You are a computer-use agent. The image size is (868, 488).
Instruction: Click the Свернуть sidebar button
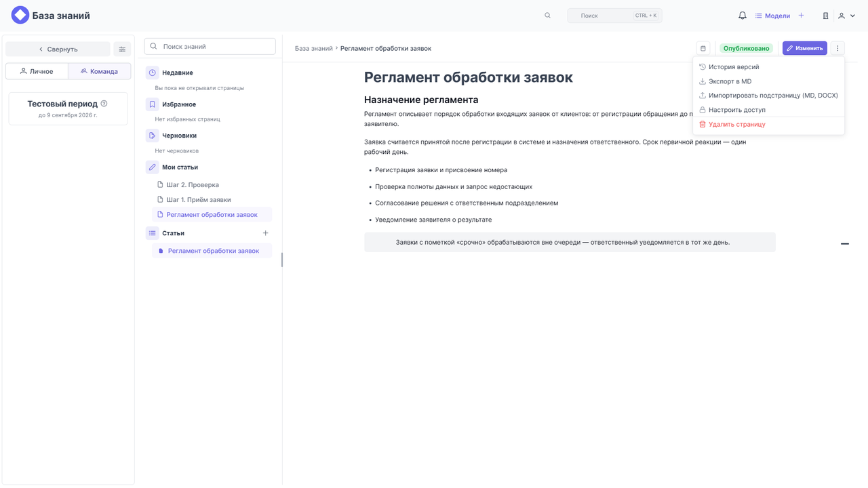[x=58, y=49]
